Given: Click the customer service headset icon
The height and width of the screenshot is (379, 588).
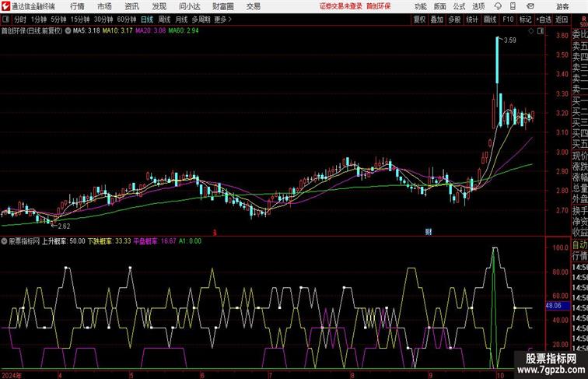Looking at the screenshot, I should click(498, 6).
